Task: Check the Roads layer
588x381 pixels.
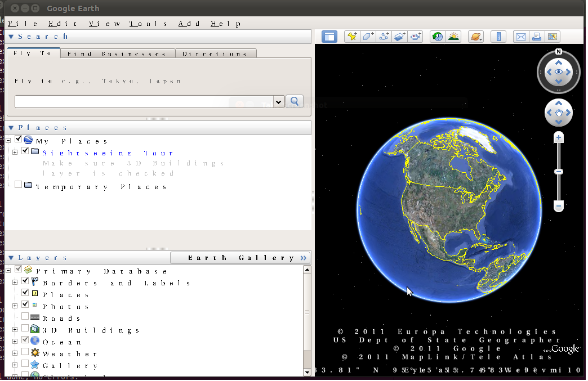Action: pyautogui.click(x=24, y=318)
